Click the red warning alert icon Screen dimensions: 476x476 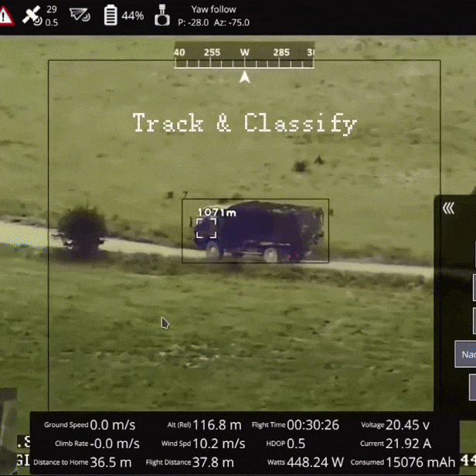pos(6,16)
